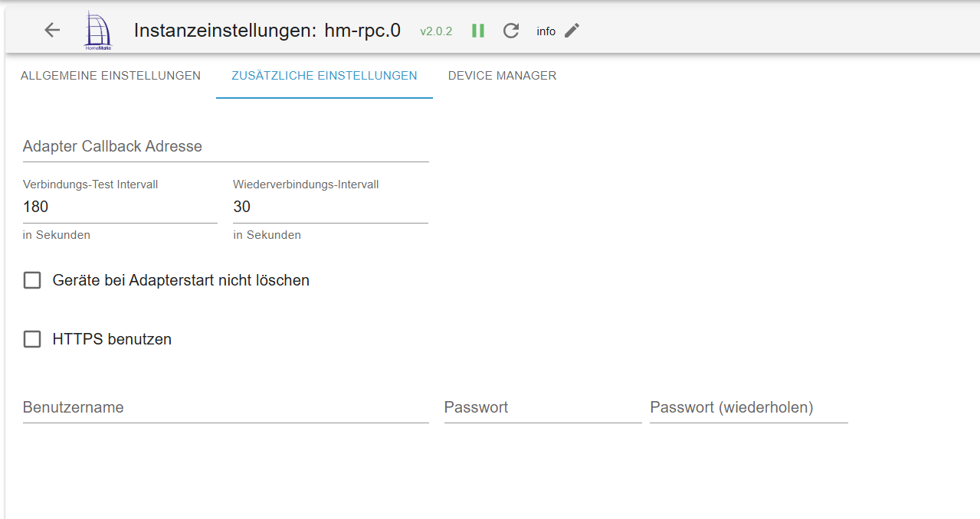This screenshot has height=519, width=980.
Task: Restart the instance via the reload icon
Action: click(x=510, y=31)
